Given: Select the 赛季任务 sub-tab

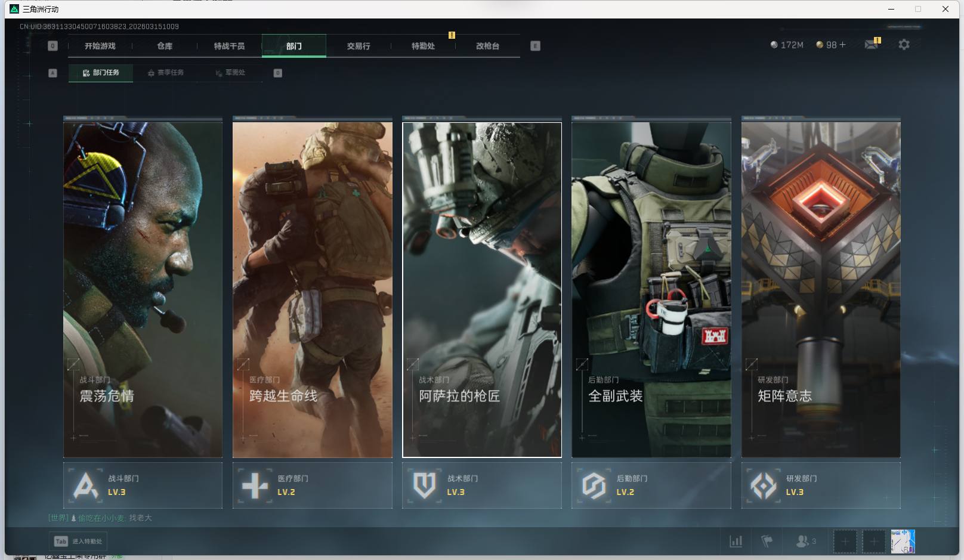Looking at the screenshot, I should pos(166,73).
